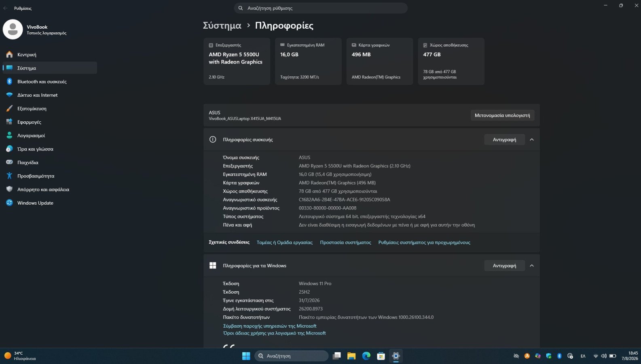The image size is (641, 364).
Task: Click the Windows 11 Pro edition value
Action: [315, 284]
